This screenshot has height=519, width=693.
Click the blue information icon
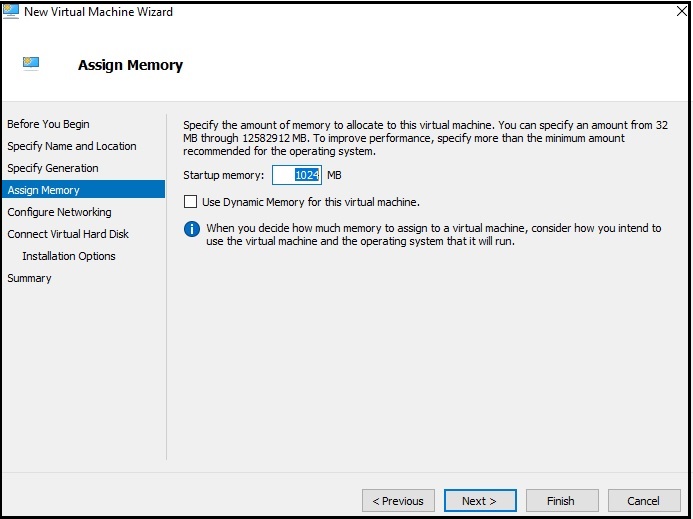(192, 229)
